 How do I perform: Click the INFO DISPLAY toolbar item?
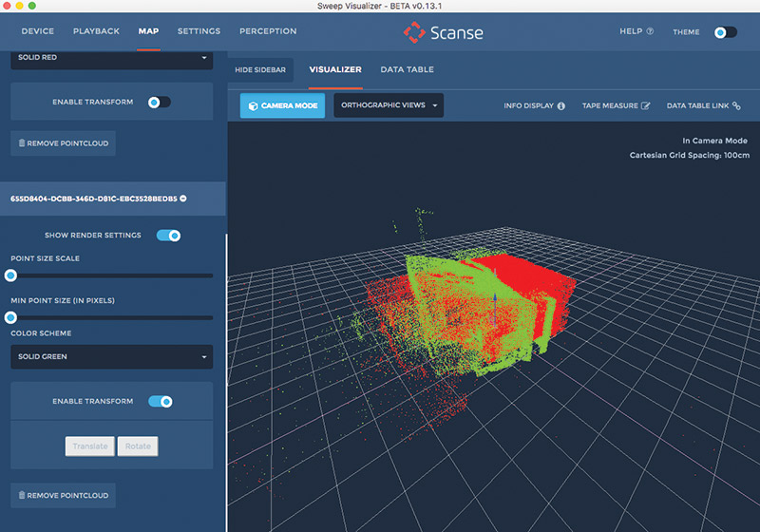coord(534,105)
